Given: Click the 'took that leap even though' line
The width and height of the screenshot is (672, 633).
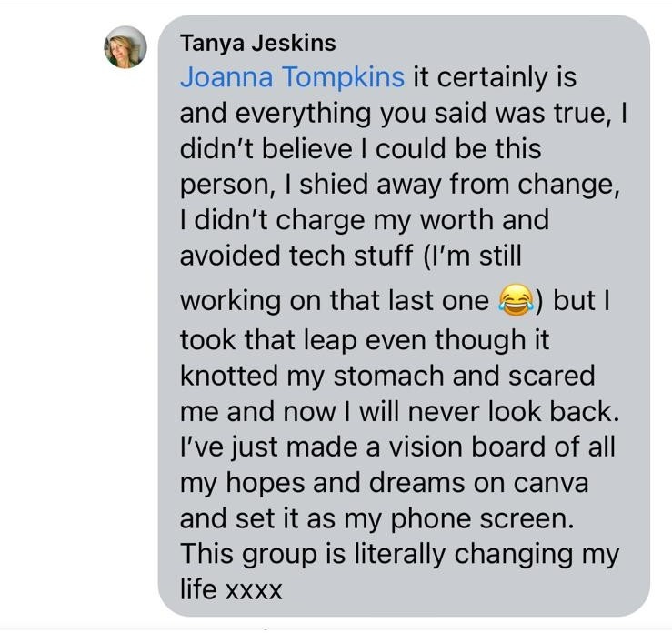Looking at the screenshot, I should pos(365,339).
